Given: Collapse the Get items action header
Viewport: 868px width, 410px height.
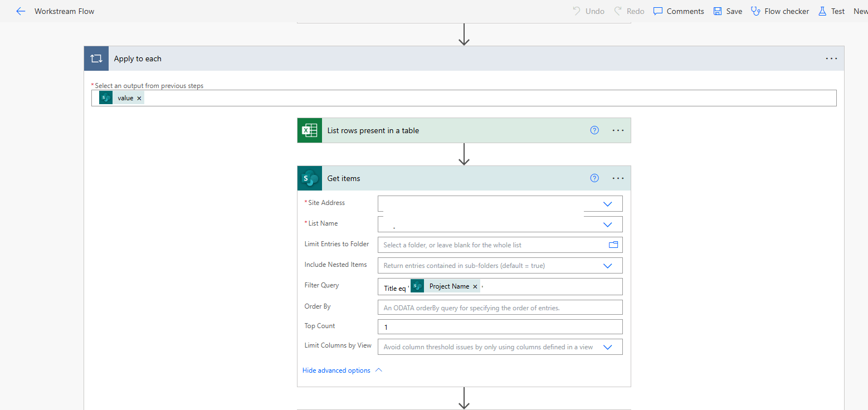Looking at the screenshot, I should pos(464,178).
